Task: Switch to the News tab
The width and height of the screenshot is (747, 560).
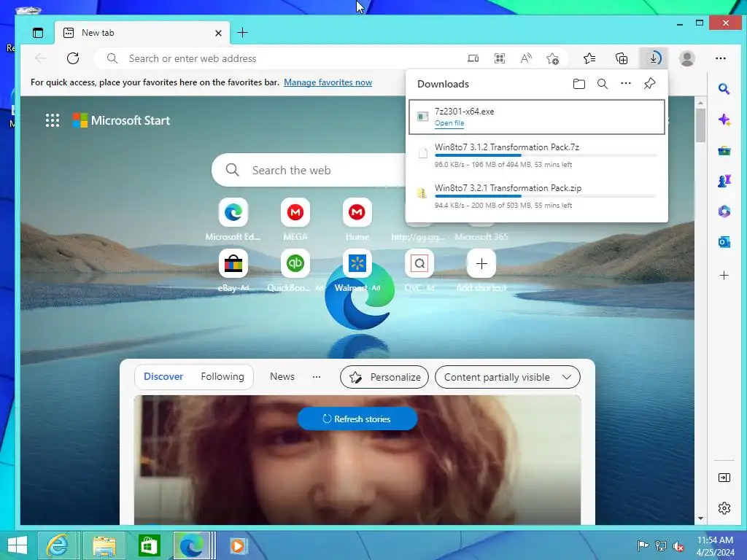Action: [282, 377]
